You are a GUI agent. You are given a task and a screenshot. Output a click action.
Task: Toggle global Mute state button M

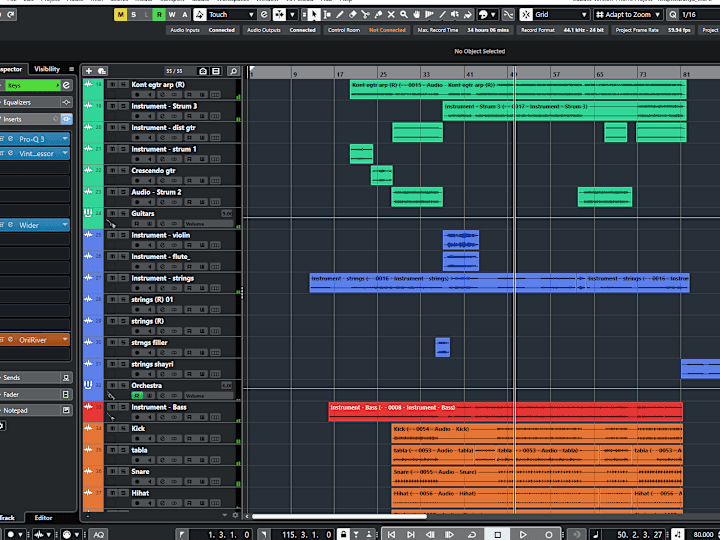tap(120, 15)
